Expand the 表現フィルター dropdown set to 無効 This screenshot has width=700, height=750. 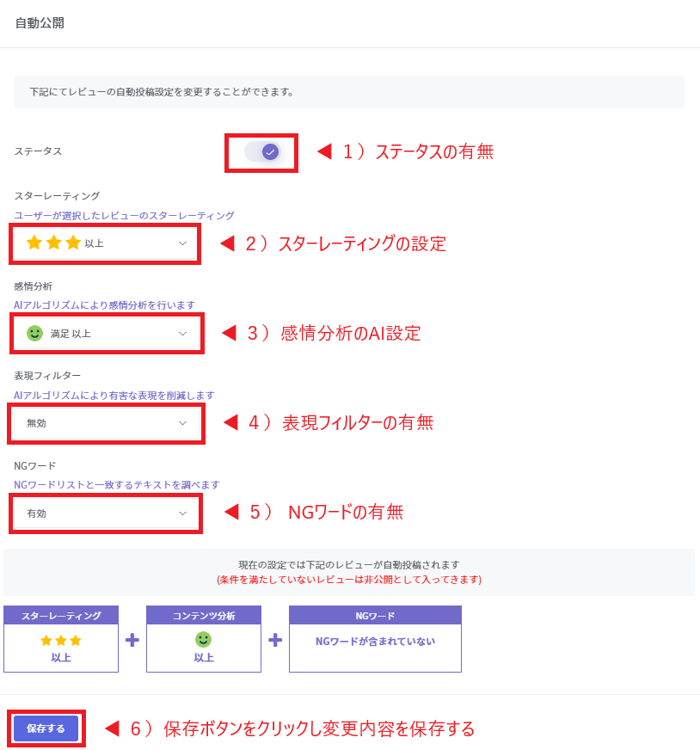107,423
